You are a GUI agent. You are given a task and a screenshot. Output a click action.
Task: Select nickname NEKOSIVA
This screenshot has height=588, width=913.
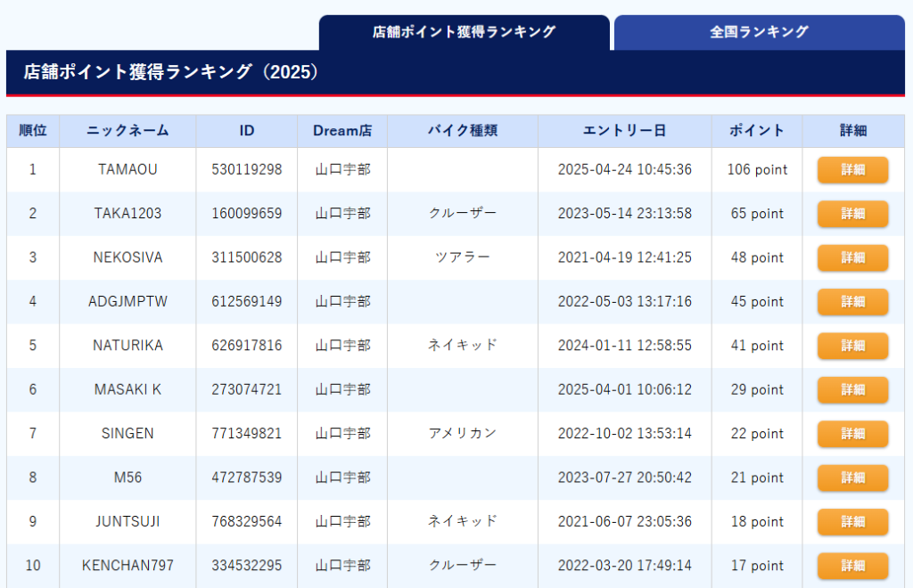127,257
